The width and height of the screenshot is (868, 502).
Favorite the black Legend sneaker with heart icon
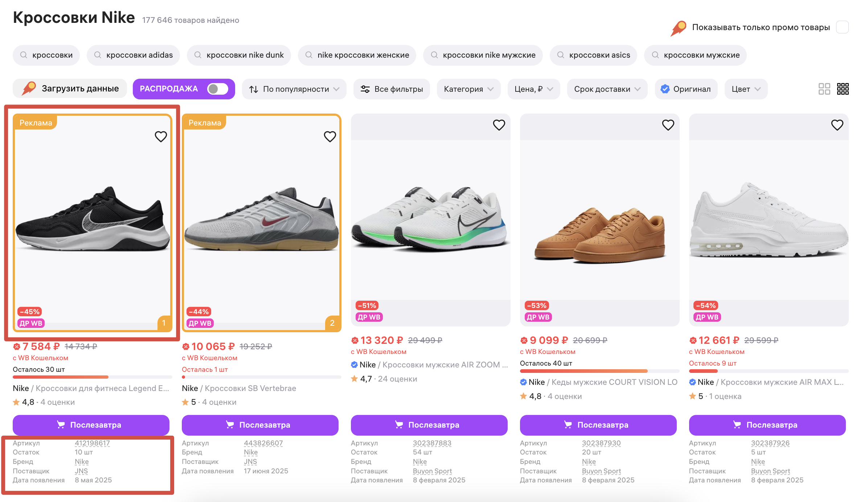(x=161, y=137)
